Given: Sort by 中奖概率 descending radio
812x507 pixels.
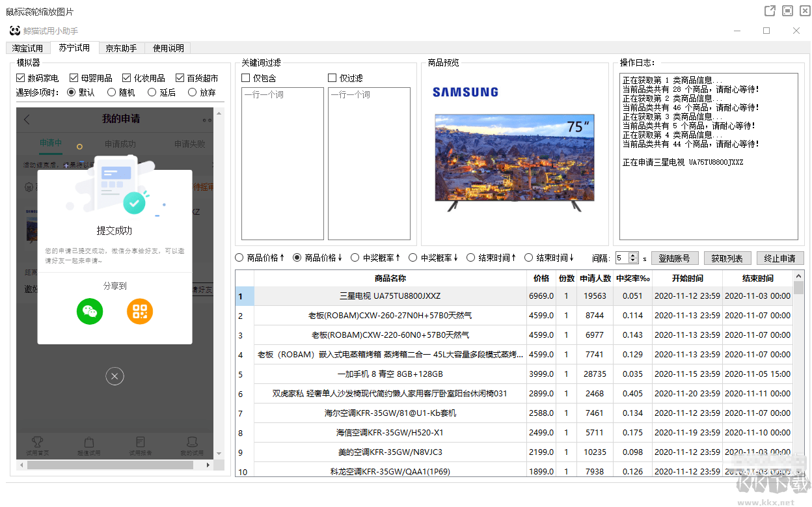Looking at the screenshot, I should (413, 258).
